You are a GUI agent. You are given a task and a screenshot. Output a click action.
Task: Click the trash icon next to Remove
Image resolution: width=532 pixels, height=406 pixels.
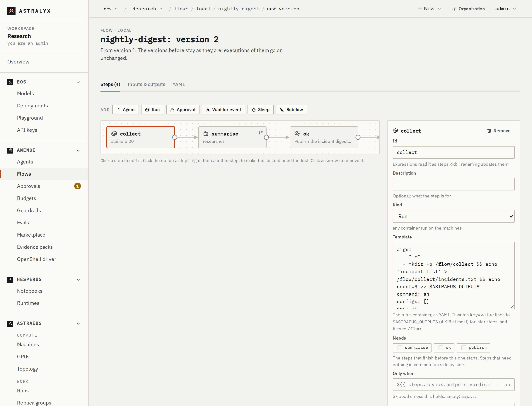pyautogui.click(x=489, y=131)
